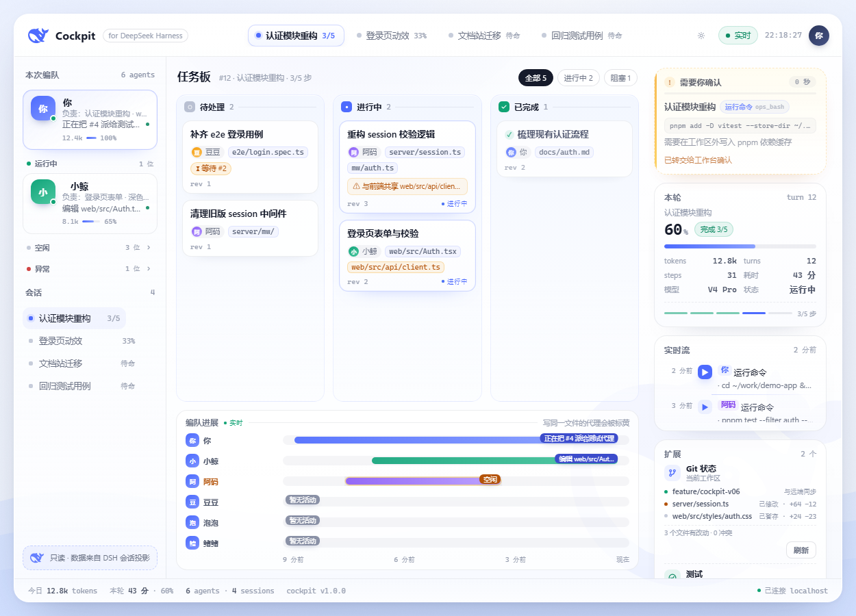Click the 豆豆 avatar on e2e card
This screenshot has height=616, width=856.
pos(197,152)
